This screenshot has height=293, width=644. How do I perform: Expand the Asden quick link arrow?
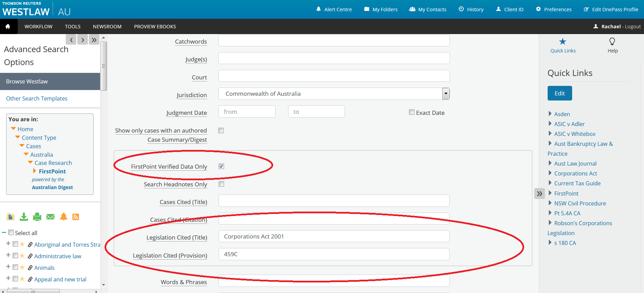point(550,113)
